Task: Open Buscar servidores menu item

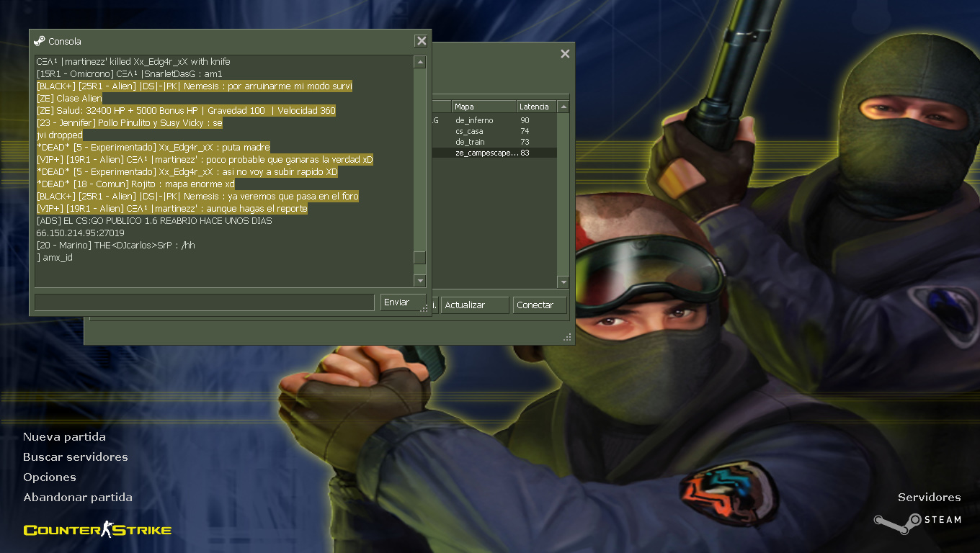Action: click(76, 457)
